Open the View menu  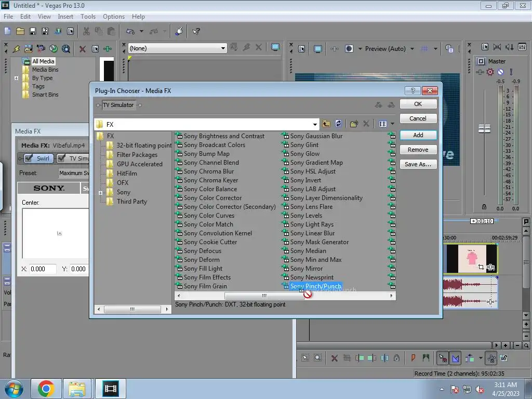click(45, 16)
